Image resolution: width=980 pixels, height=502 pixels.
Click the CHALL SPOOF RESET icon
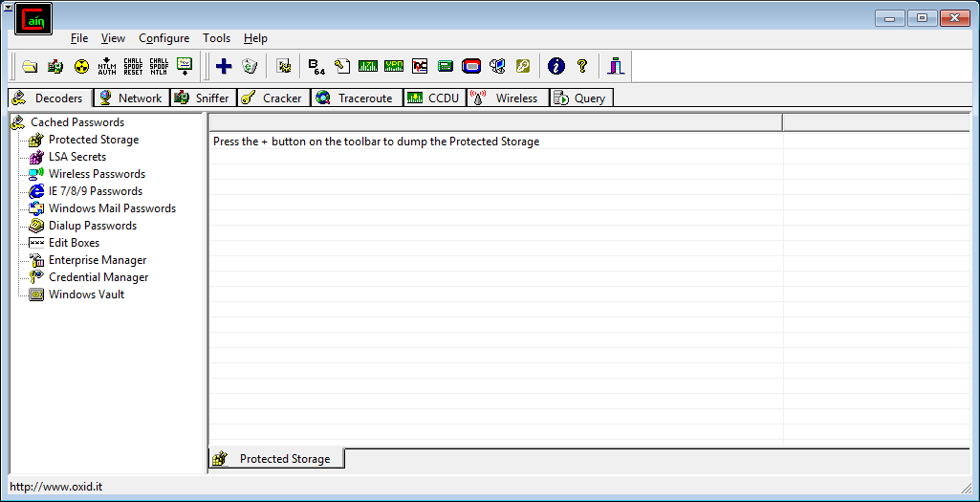[x=133, y=66]
